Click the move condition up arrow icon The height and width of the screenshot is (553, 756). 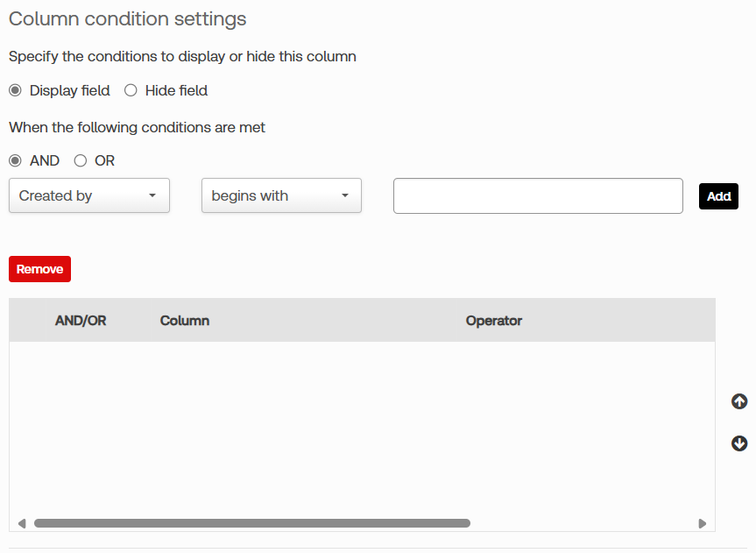coord(739,401)
